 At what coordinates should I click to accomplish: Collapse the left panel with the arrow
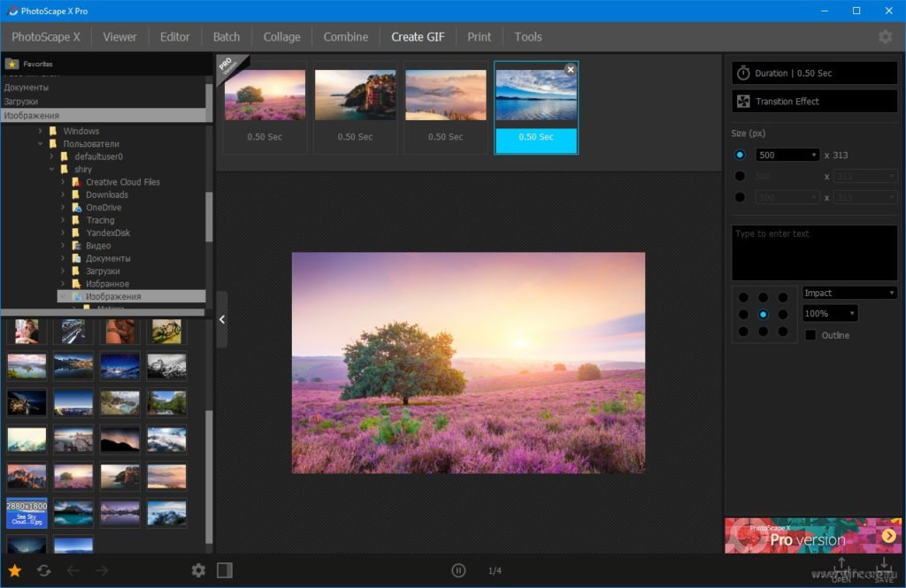point(222,319)
